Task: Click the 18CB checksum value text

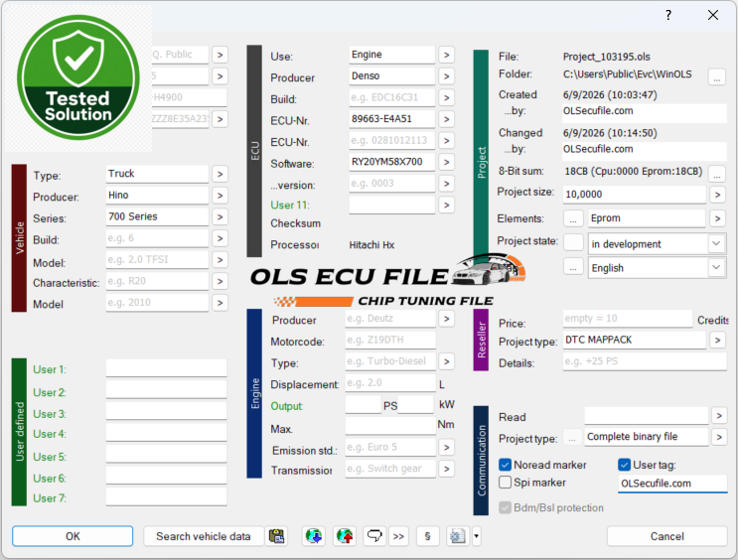Action: [633, 172]
